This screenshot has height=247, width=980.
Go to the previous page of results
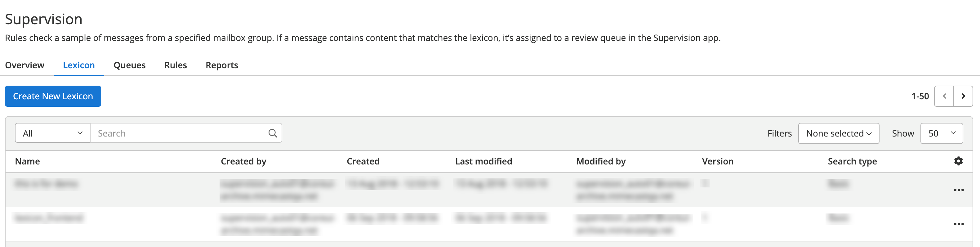point(944,96)
